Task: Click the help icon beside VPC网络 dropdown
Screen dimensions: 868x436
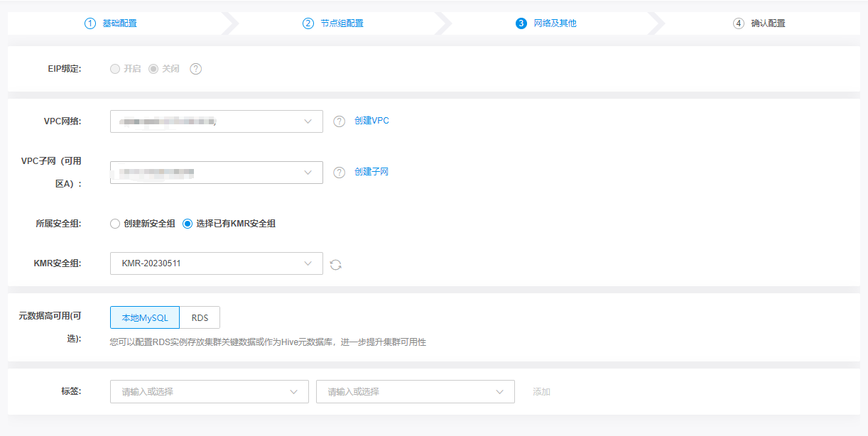Action: [x=340, y=121]
